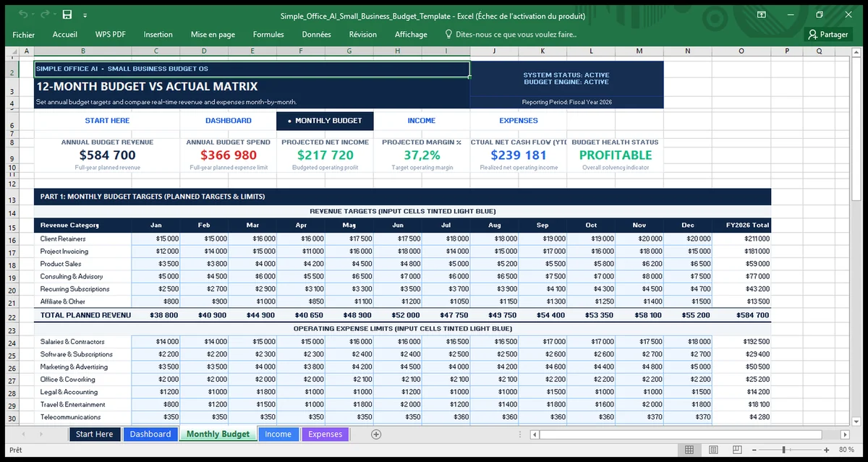Screen dimensions: 868x462
Task: Click the MONTHLY BUDGET navigation button
Action: point(325,121)
